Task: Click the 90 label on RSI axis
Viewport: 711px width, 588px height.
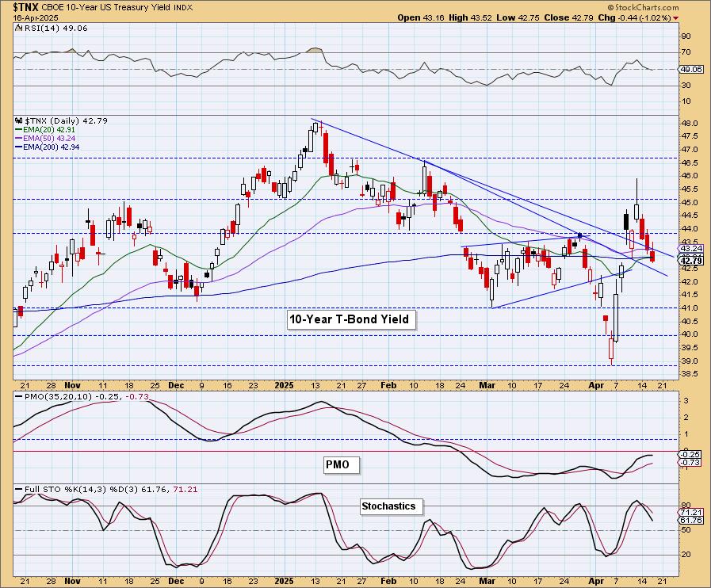Action: tap(686, 36)
